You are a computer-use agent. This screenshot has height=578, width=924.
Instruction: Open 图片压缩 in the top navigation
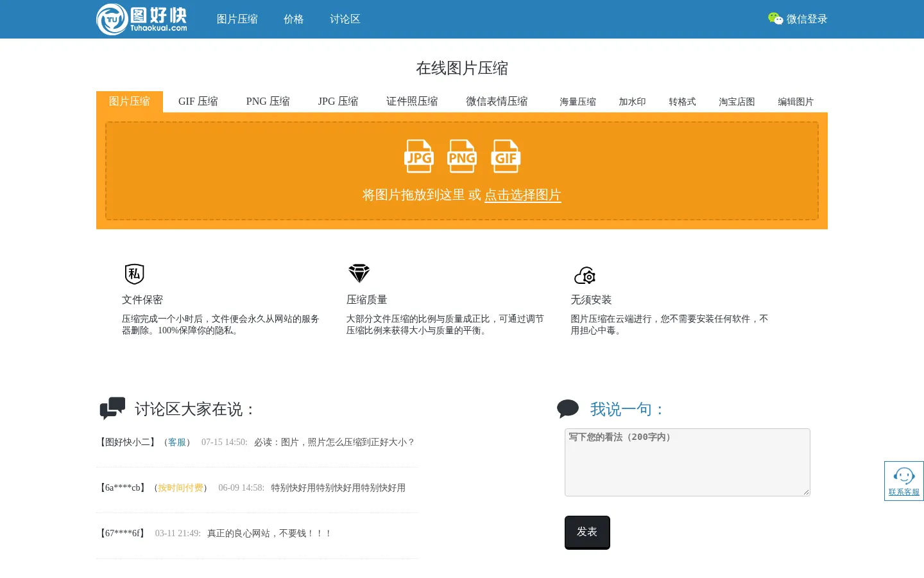tap(237, 19)
